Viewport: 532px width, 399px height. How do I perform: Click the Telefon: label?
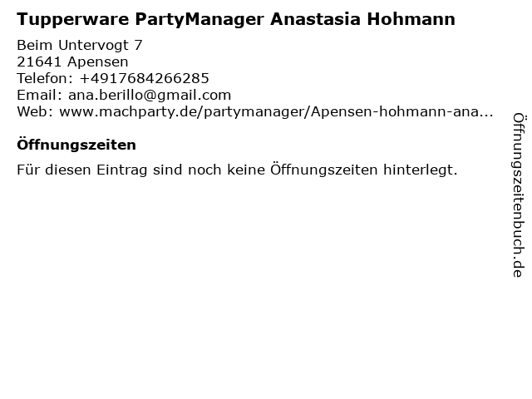pos(45,78)
